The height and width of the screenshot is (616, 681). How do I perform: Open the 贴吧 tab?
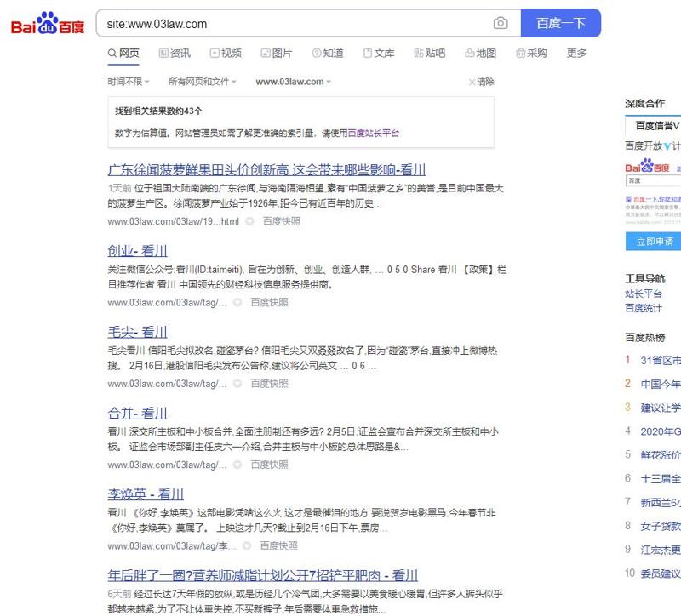430,54
